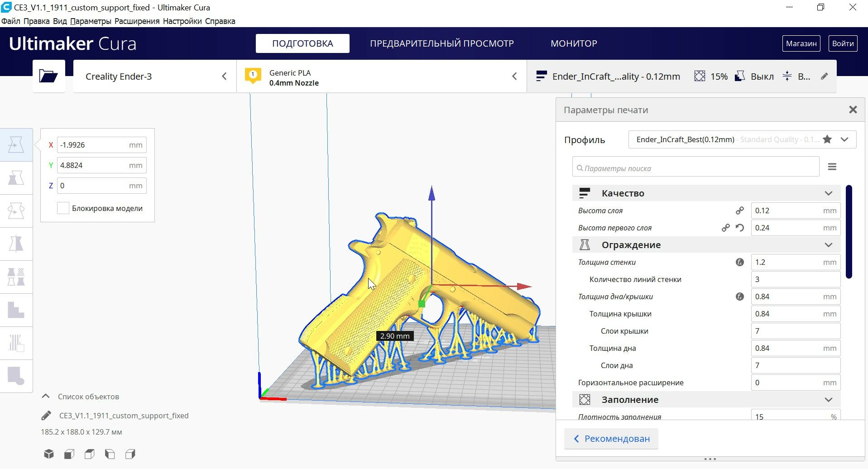Star the Ender_InCraft_Best profile
The height and width of the screenshot is (469, 868).
[827, 139]
